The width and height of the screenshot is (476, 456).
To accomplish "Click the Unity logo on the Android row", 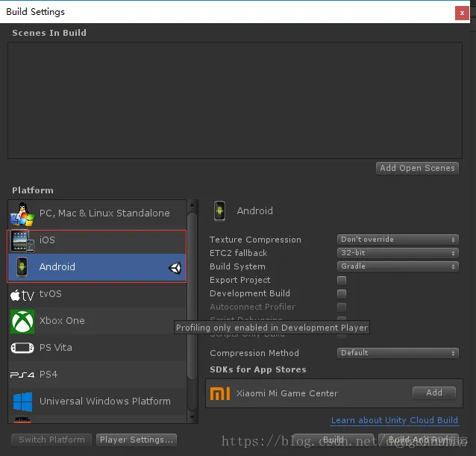I will (x=175, y=268).
